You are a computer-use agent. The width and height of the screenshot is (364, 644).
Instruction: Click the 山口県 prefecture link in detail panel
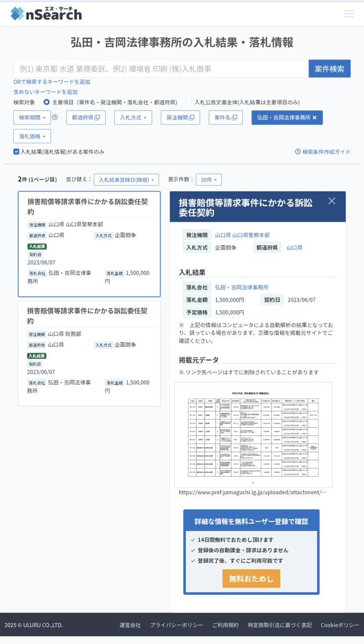(x=294, y=247)
